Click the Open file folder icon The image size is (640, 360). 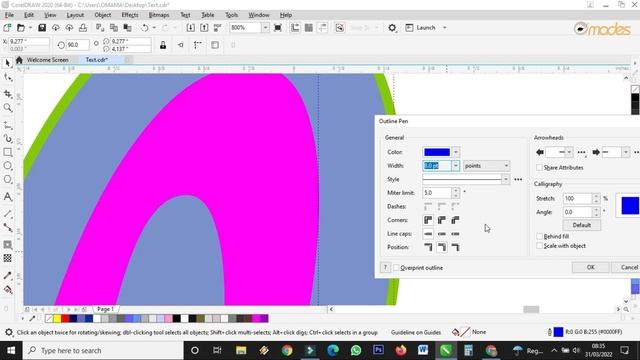point(21,28)
